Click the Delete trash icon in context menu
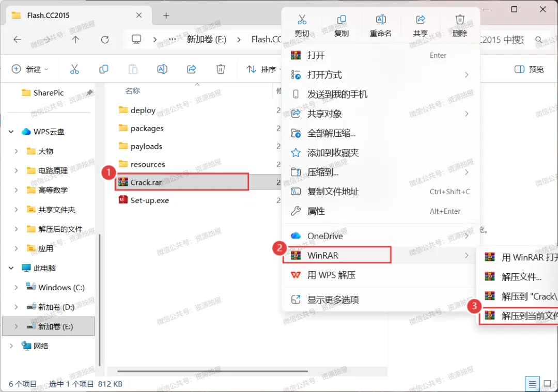This screenshot has height=392, width=558. click(x=460, y=20)
